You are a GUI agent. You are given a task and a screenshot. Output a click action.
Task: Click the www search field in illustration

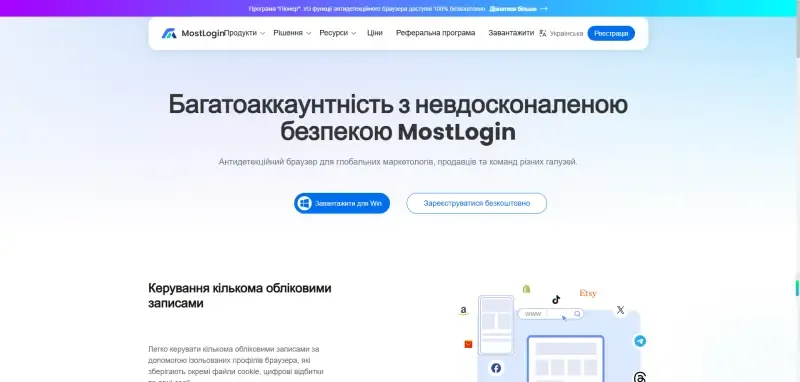click(x=550, y=314)
